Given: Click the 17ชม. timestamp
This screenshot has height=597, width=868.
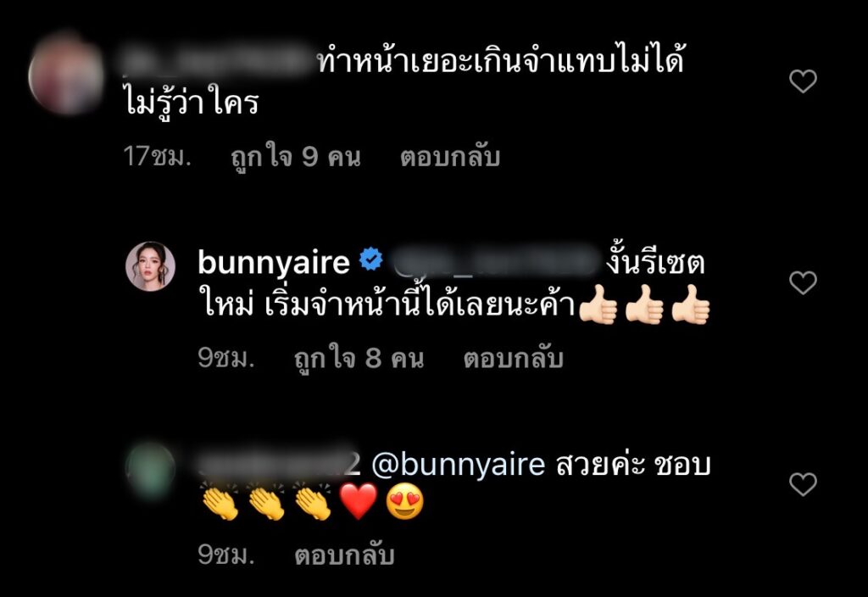Looking at the screenshot, I should tap(157, 157).
